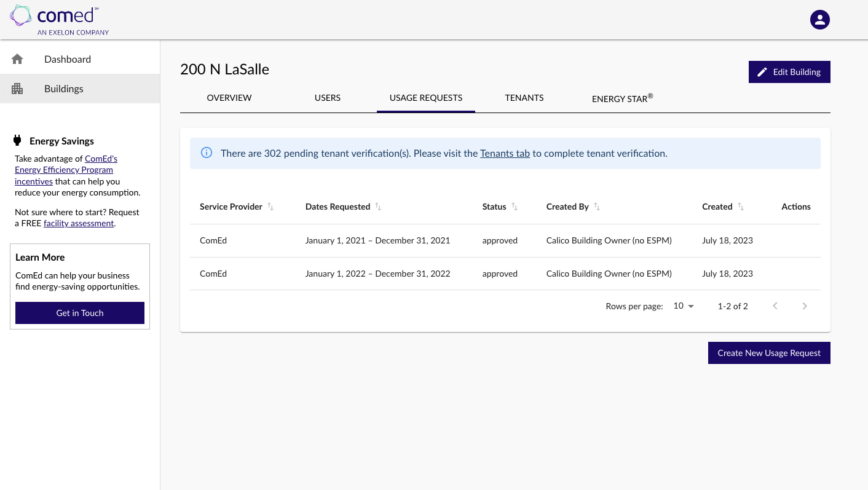Click the Created column header

(717, 207)
